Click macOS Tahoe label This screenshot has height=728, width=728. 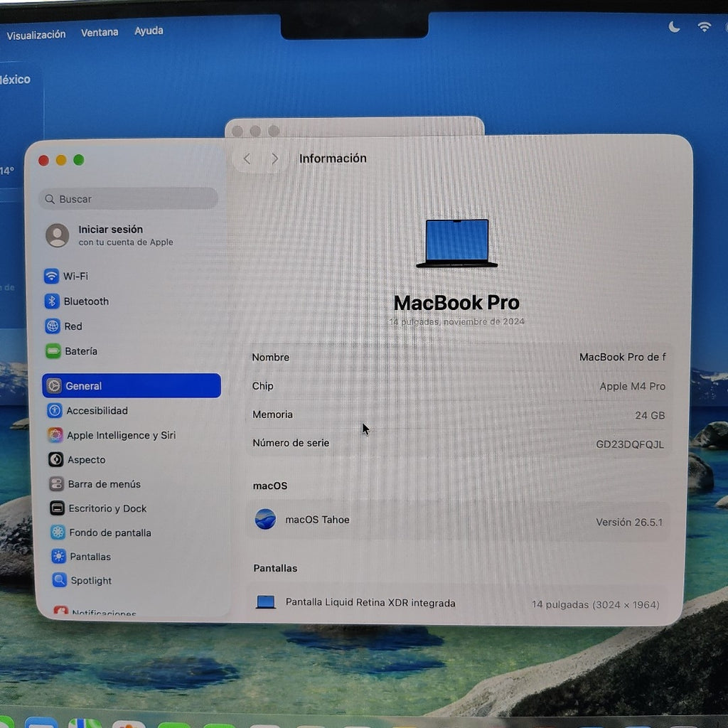pyautogui.click(x=317, y=520)
